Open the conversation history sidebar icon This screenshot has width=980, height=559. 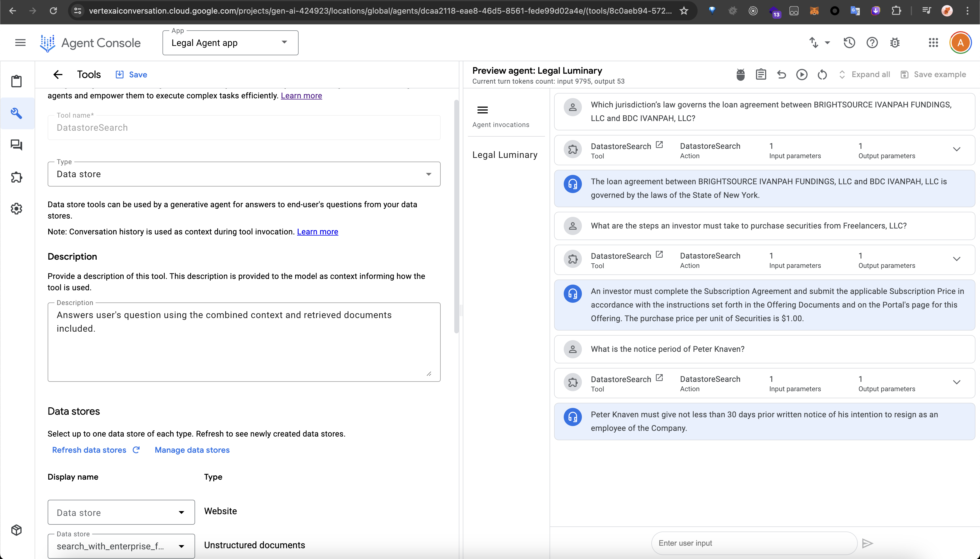16,145
